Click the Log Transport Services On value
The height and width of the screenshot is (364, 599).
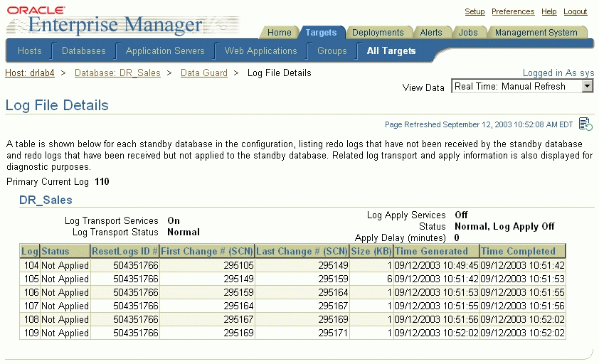(174, 221)
